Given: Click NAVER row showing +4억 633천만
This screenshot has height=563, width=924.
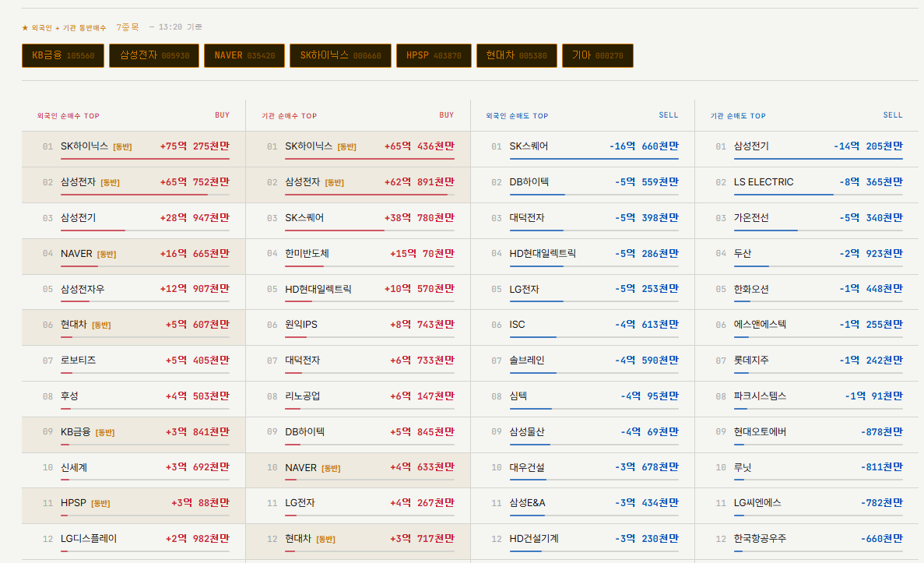Looking at the screenshot, I should (358, 470).
